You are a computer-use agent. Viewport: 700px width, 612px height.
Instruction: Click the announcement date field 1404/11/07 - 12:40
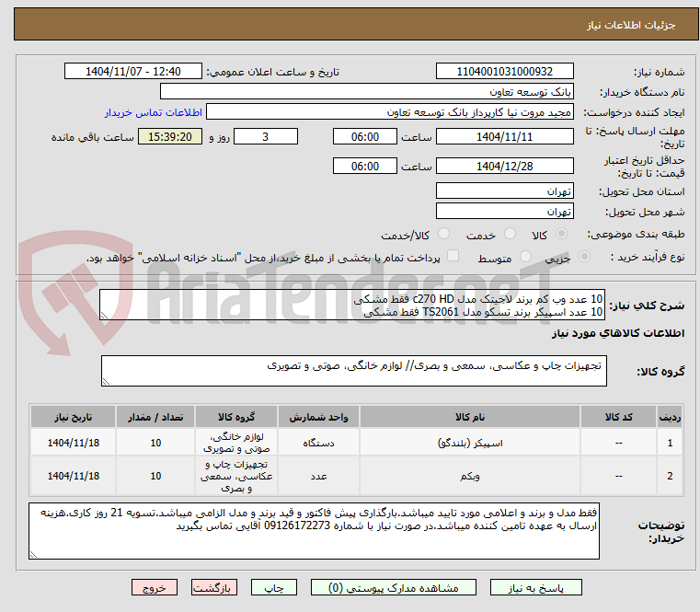(133, 72)
